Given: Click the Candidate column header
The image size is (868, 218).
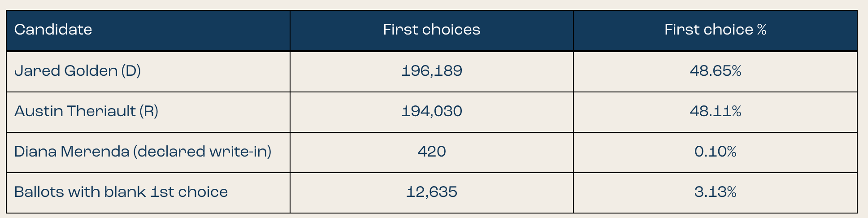Looking at the screenshot, I should coord(148,31).
